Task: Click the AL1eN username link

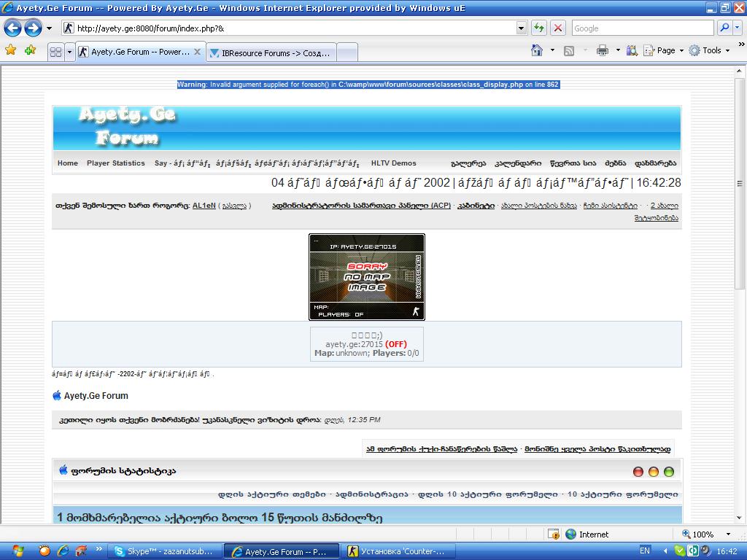Action: [204, 206]
